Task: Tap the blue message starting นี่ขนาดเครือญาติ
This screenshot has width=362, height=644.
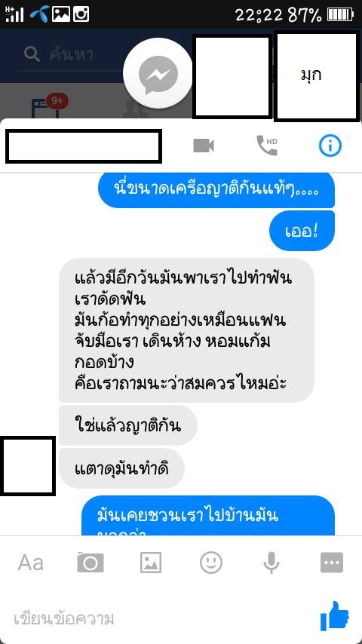Action: click(x=216, y=189)
